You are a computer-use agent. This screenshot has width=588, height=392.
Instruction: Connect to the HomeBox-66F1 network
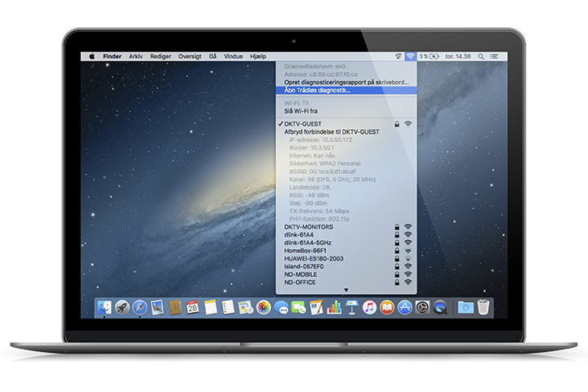tap(308, 250)
